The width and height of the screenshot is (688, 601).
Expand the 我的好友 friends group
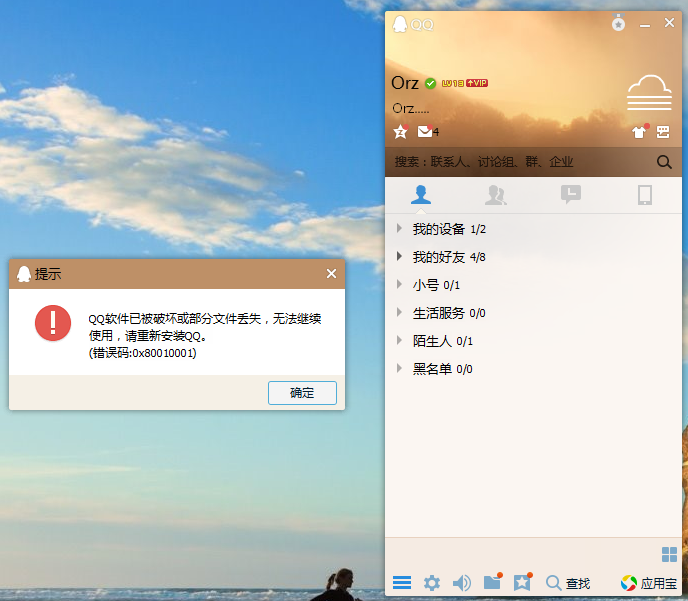click(438, 257)
